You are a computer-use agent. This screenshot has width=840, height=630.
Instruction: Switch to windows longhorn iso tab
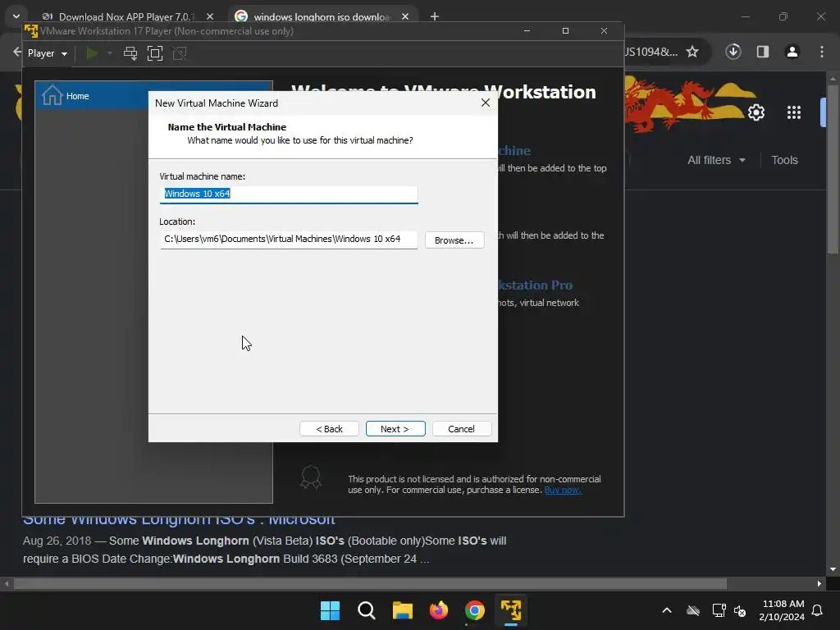(322, 16)
